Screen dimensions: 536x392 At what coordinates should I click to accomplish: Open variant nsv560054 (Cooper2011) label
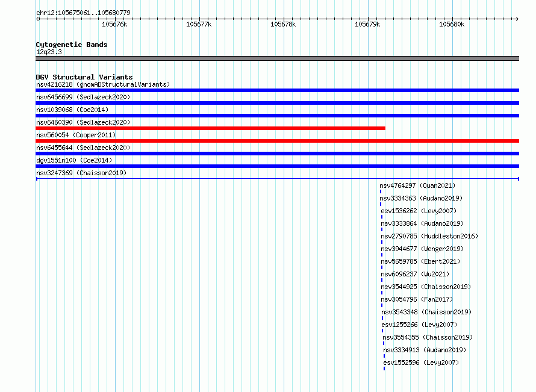coord(76,135)
